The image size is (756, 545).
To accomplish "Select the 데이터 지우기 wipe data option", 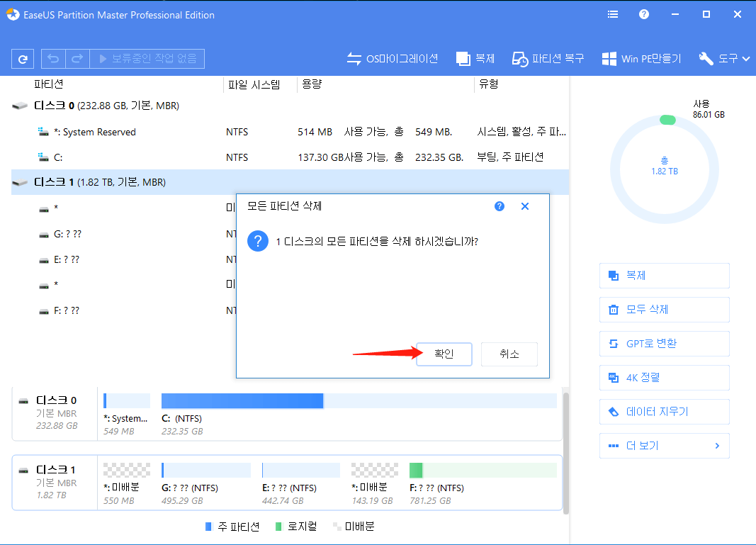I will [x=664, y=412].
